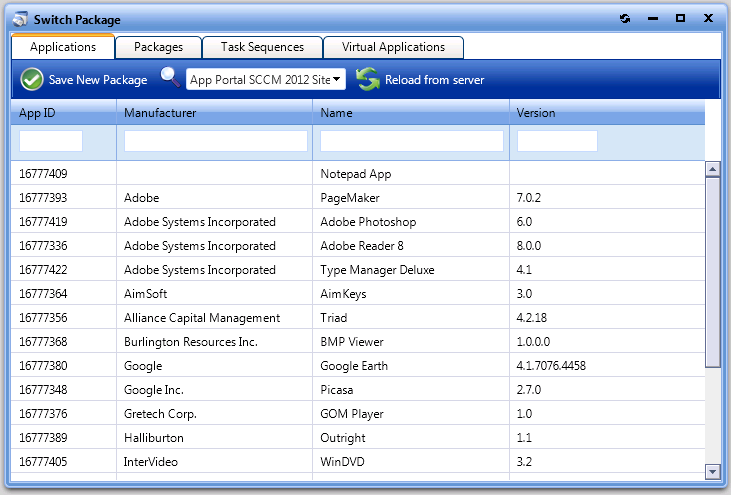Select the WinDVD row

click(x=358, y=461)
